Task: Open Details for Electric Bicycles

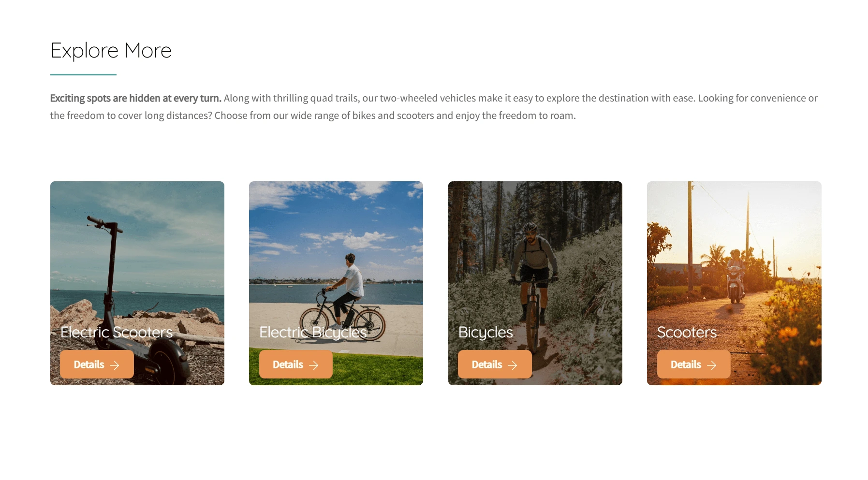Action: 296,364
